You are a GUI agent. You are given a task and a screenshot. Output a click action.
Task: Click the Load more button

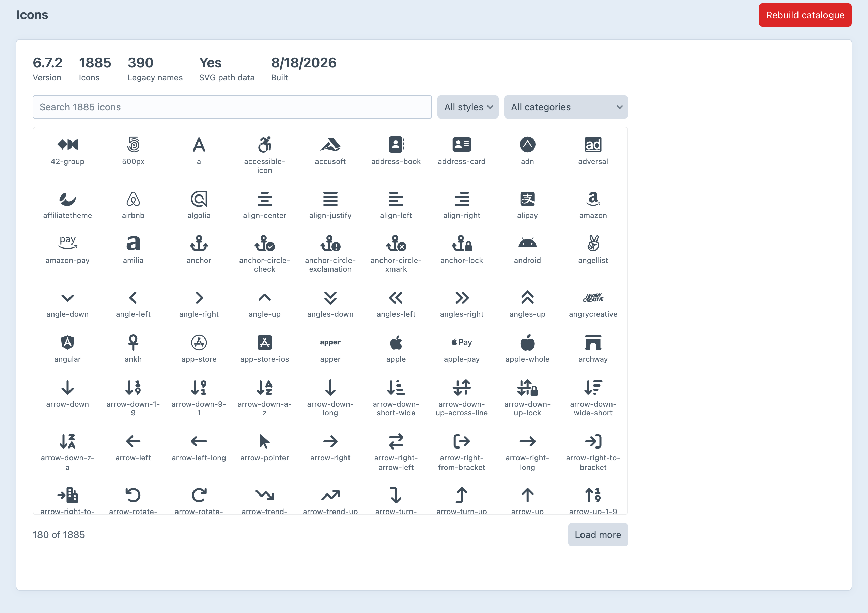(x=598, y=535)
